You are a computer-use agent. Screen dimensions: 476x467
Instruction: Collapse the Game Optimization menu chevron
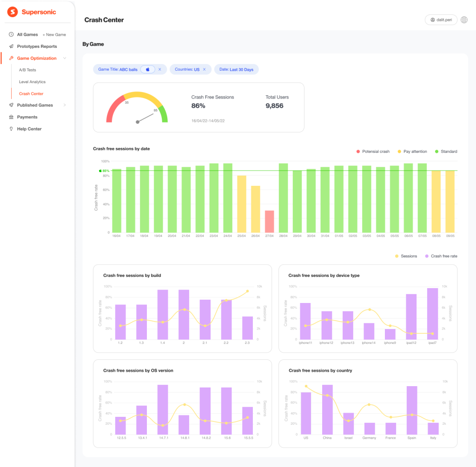pyautogui.click(x=65, y=58)
